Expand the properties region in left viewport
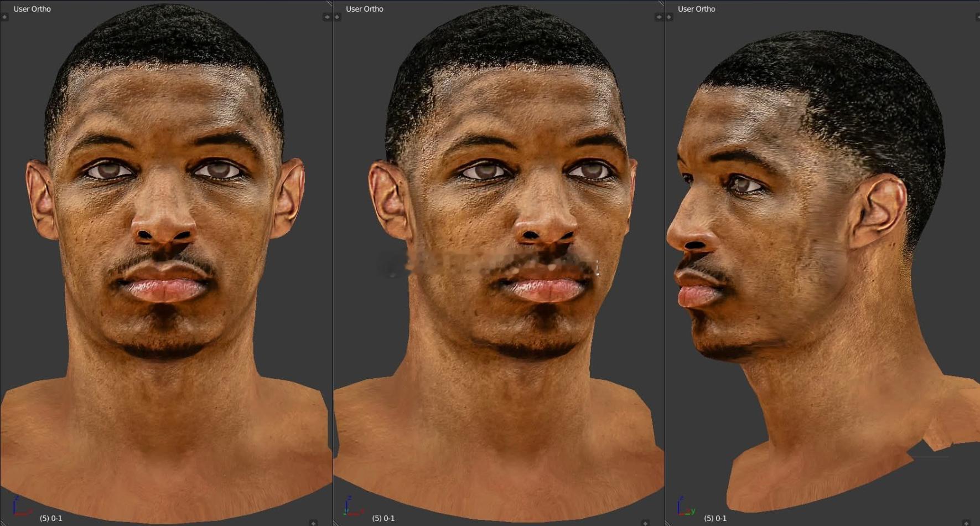Screen dimensions: 980x526 coord(326,17)
